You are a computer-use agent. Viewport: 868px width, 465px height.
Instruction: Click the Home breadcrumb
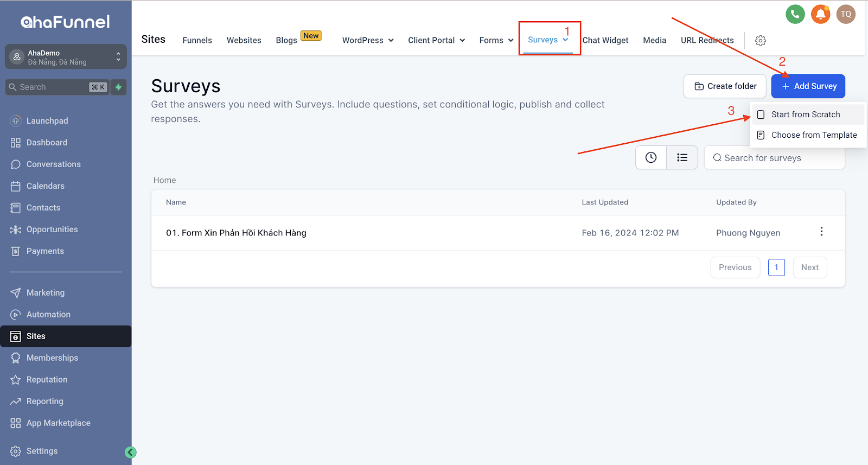(164, 180)
